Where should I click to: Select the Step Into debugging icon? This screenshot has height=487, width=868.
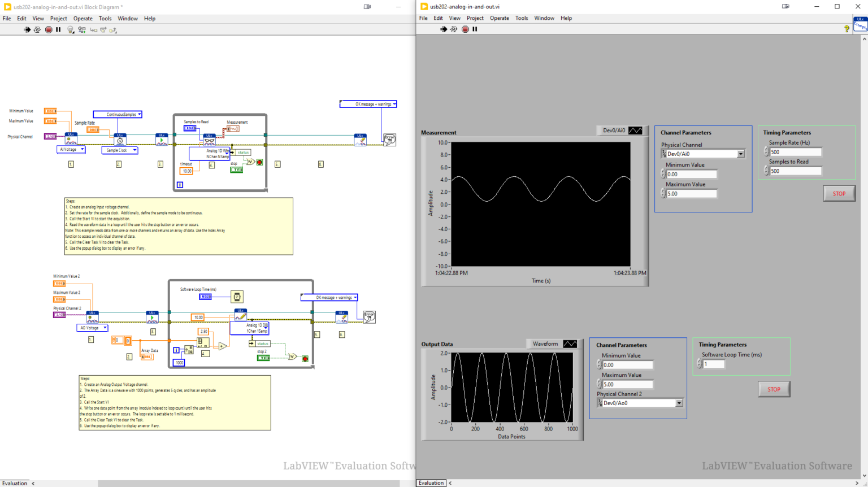[x=94, y=30]
